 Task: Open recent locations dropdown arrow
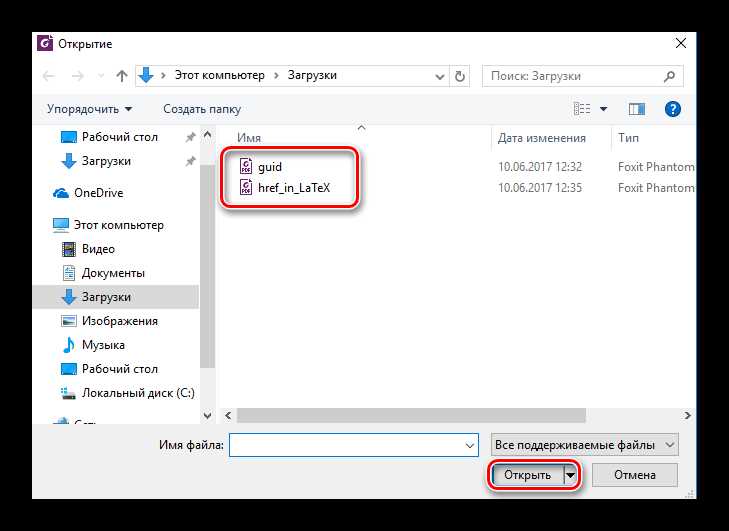(x=100, y=76)
